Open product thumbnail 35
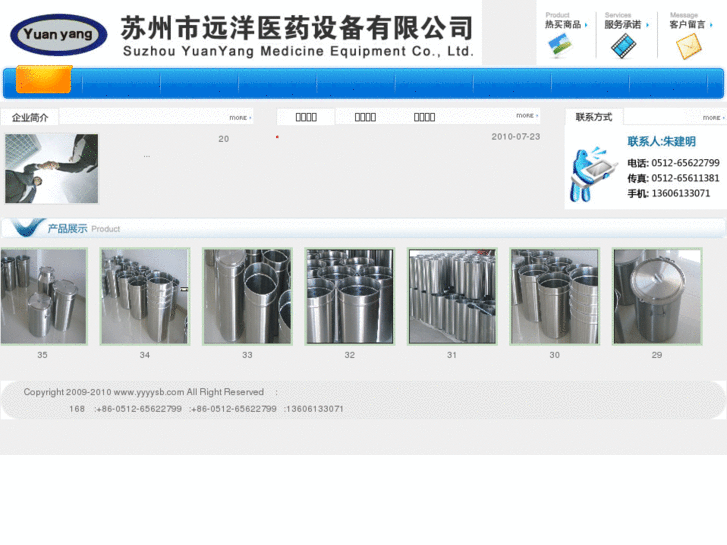This screenshot has height=545, width=727. pyautogui.click(x=43, y=296)
